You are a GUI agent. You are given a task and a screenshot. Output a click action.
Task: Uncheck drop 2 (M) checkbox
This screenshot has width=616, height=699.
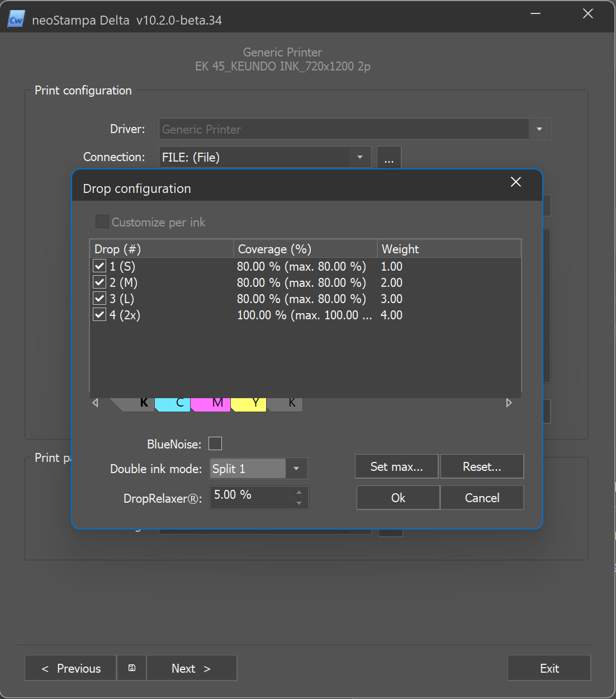click(x=99, y=282)
